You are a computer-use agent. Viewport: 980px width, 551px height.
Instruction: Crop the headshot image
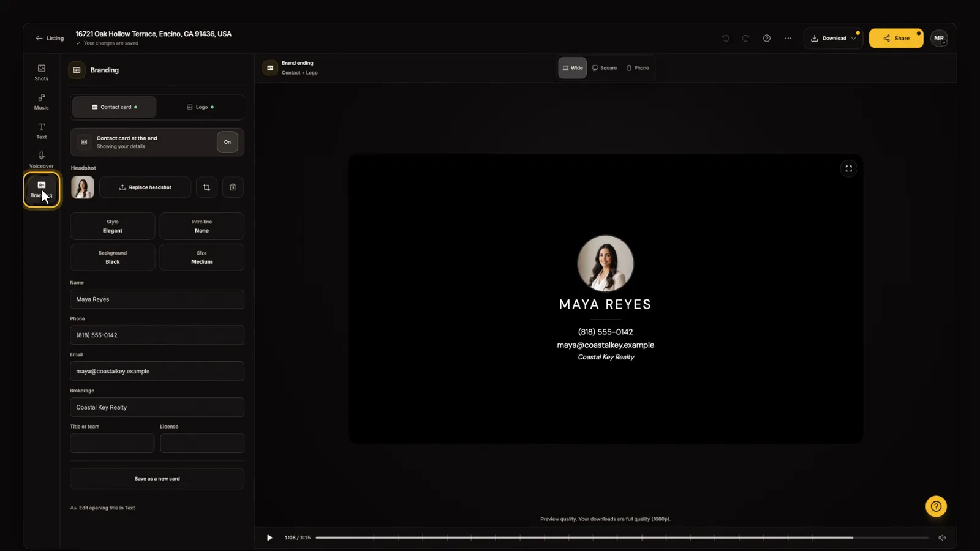206,187
